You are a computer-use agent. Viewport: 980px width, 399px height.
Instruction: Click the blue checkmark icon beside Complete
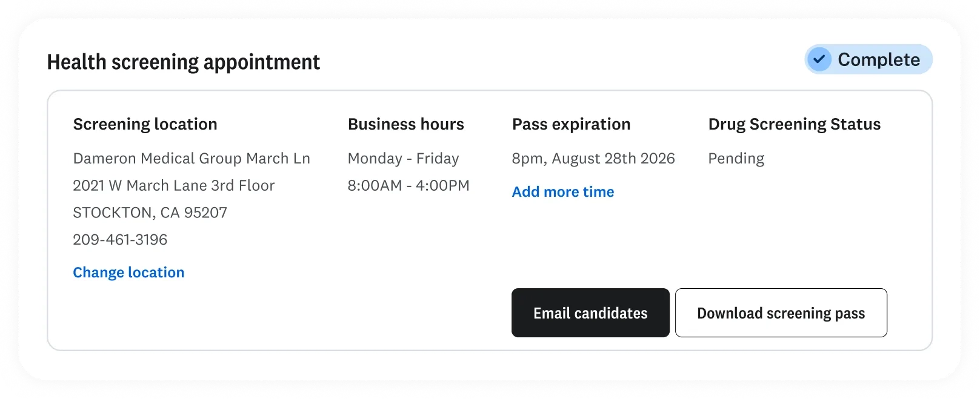click(x=819, y=59)
